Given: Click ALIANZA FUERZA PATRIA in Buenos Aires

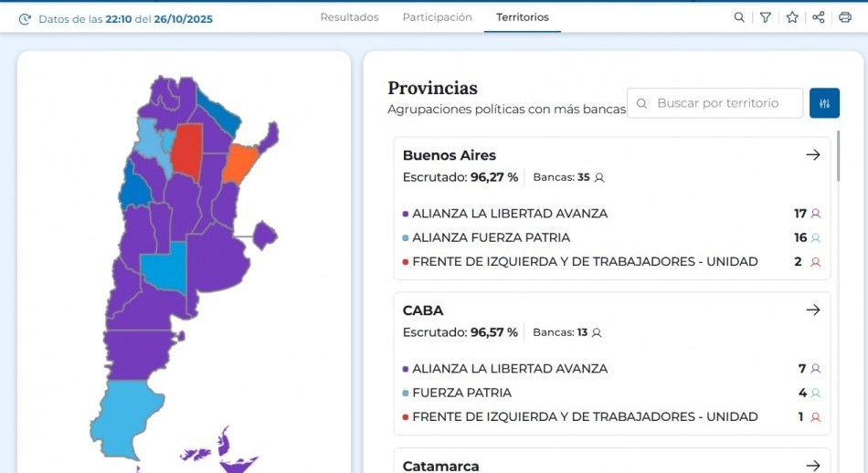Looking at the screenshot, I should tap(491, 238).
